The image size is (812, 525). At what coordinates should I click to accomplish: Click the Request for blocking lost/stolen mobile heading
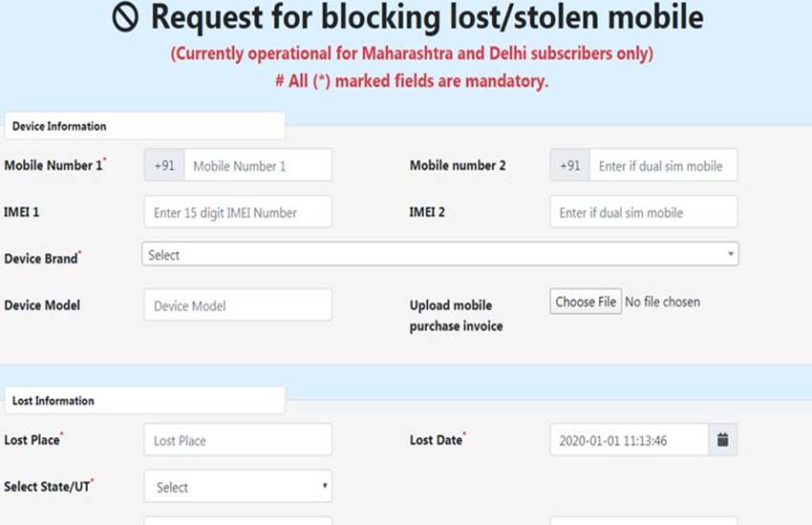coord(427,18)
